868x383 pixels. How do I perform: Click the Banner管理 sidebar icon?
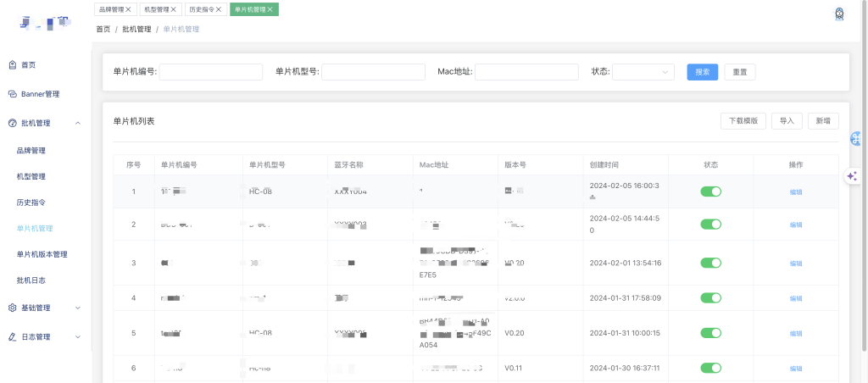pos(13,94)
